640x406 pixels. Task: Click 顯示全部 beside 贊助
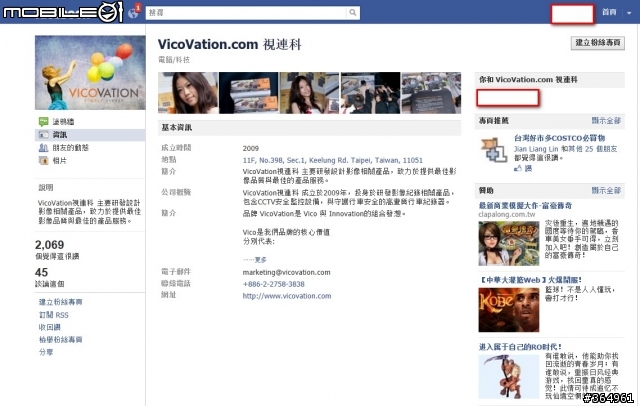(x=606, y=191)
